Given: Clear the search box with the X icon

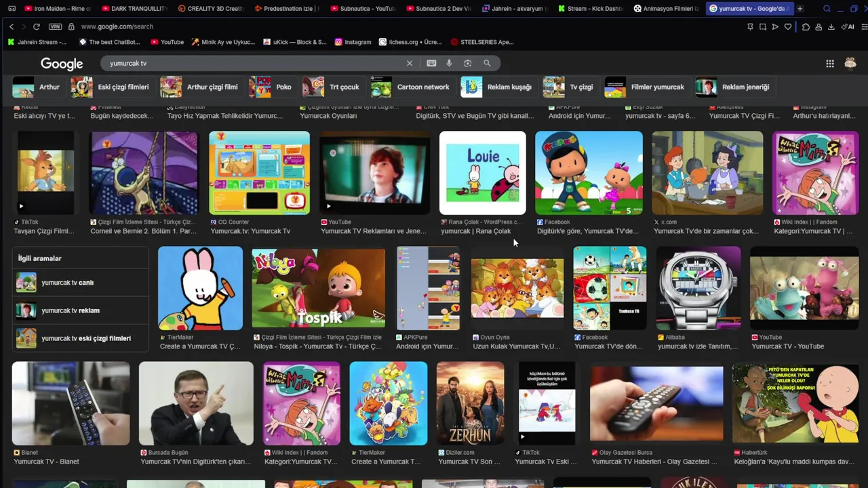Looking at the screenshot, I should tap(410, 63).
